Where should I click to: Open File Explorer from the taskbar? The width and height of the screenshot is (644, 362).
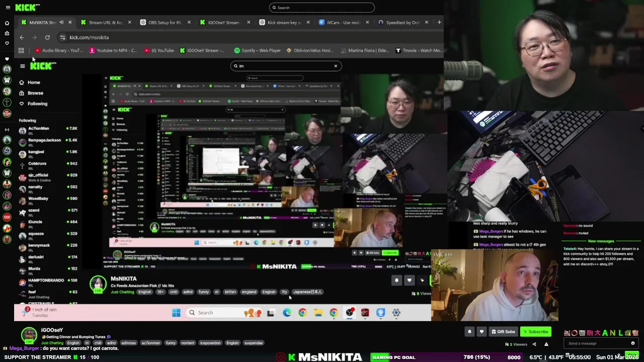point(318,313)
